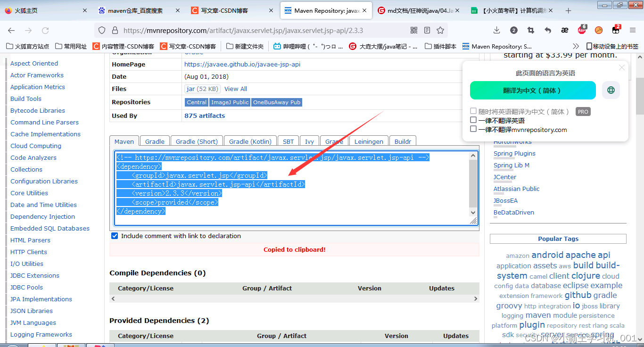
Task: Open Atlassian Public repository link
Action: tap(517, 189)
